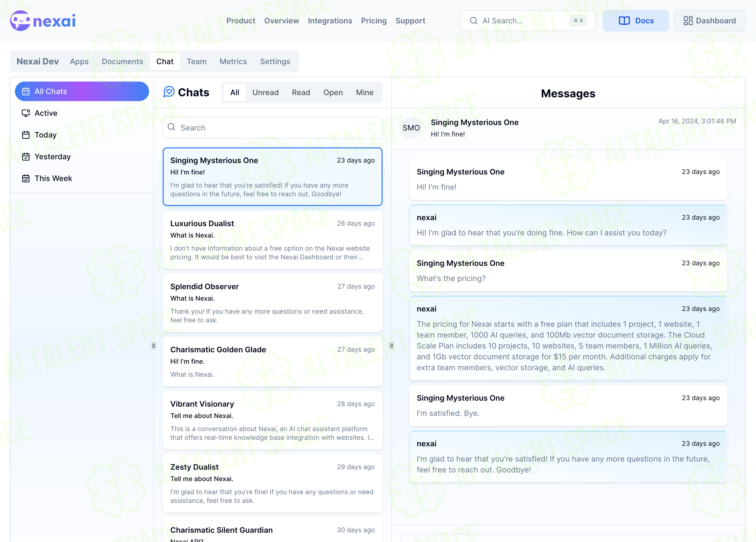756x542 pixels.
Task: Select the All chats filter
Action: (x=234, y=92)
